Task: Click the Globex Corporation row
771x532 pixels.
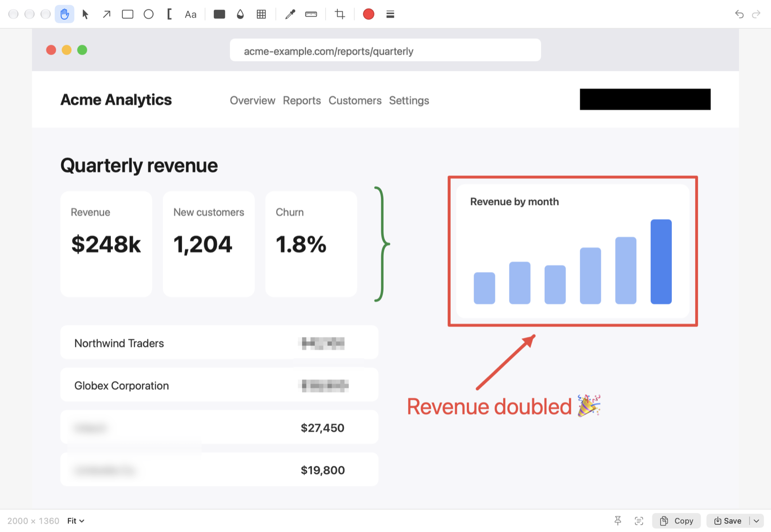Action: pyautogui.click(x=219, y=385)
